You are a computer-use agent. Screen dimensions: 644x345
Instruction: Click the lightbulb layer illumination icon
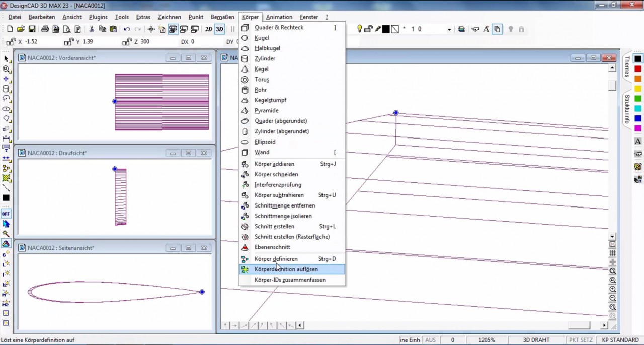[x=360, y=29]
